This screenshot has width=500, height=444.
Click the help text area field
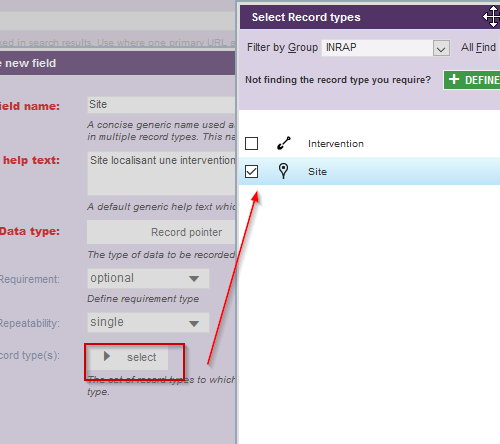pos(161,173)
